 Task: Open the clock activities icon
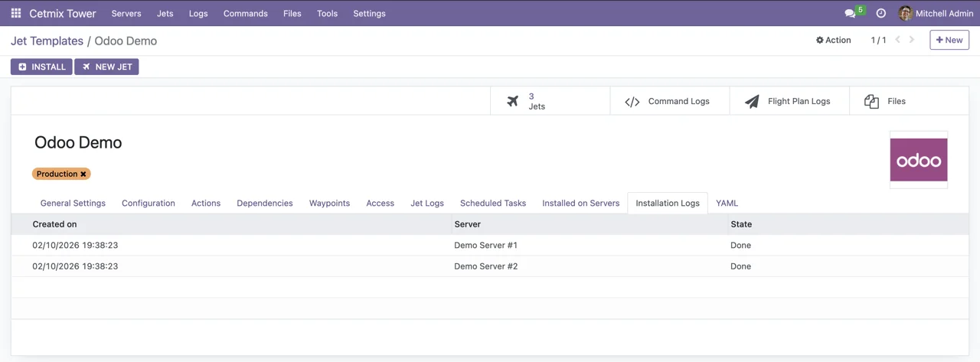880,13
